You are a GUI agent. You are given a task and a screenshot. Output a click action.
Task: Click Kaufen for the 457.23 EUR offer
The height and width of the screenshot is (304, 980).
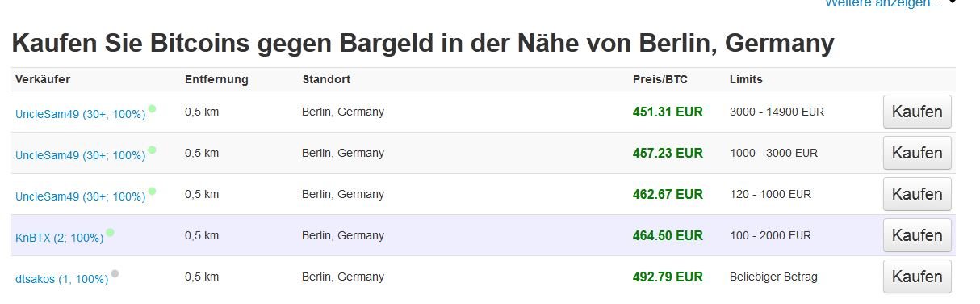tap(917, 153)
